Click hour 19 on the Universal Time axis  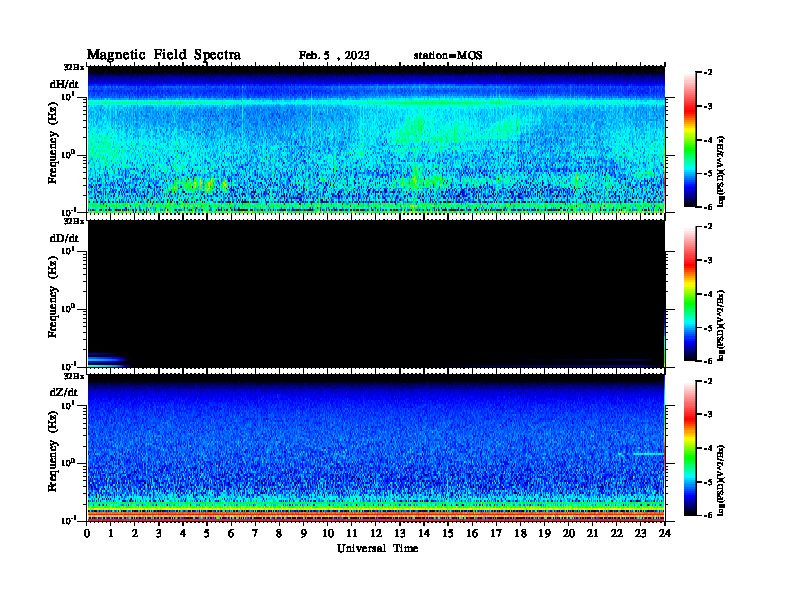point(544,533)
